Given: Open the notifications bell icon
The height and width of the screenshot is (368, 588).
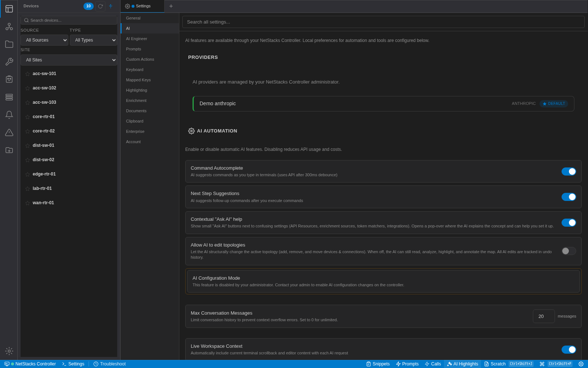Looking at the screenshot, I should coord(9,115).
